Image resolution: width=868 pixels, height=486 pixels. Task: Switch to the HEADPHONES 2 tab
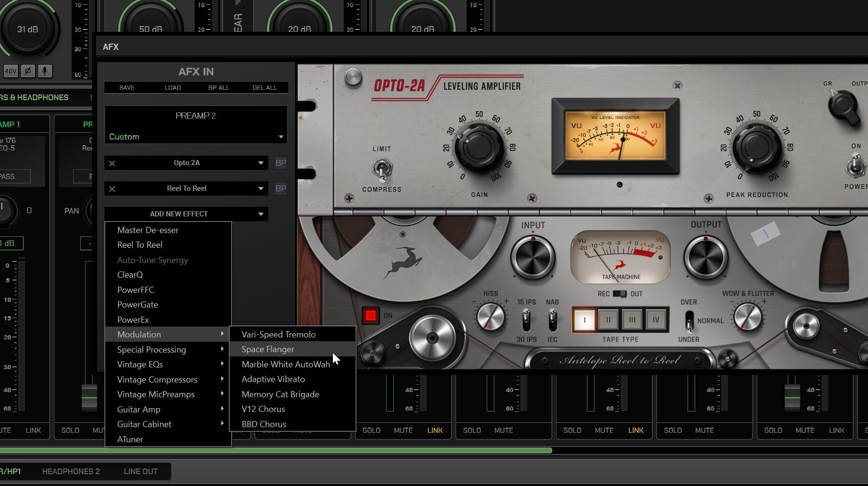(x=71, y=471)
